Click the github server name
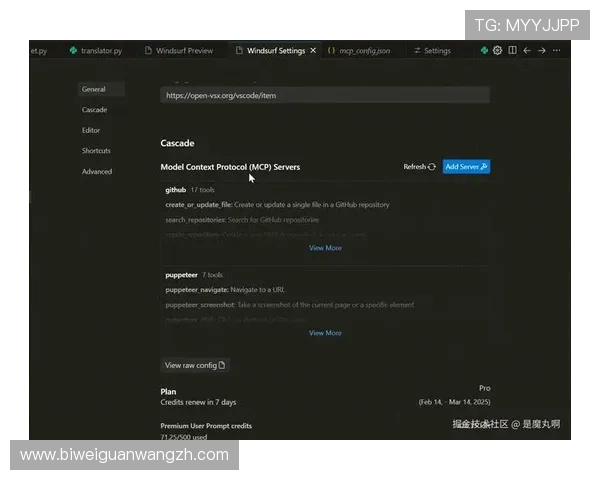The image size is (600, 480). click(x=176, y=190)
